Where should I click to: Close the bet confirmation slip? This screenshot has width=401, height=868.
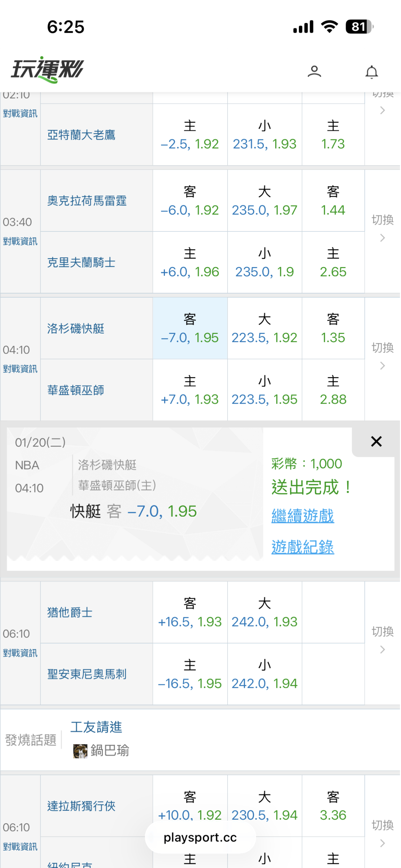pos(376,441)
